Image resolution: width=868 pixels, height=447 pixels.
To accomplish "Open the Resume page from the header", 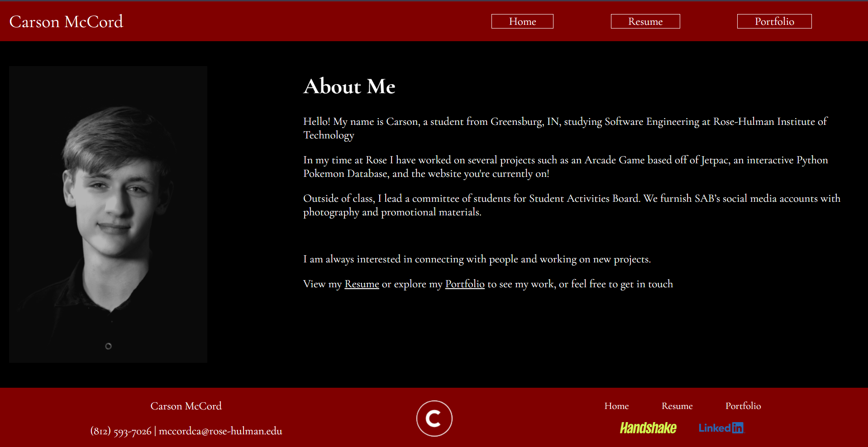I will (645, 21).
